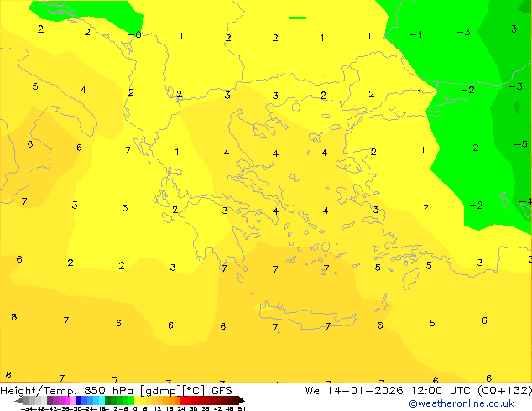
Task: Click the dark maroon right arrow end of the legend
Action: (242, 400)
